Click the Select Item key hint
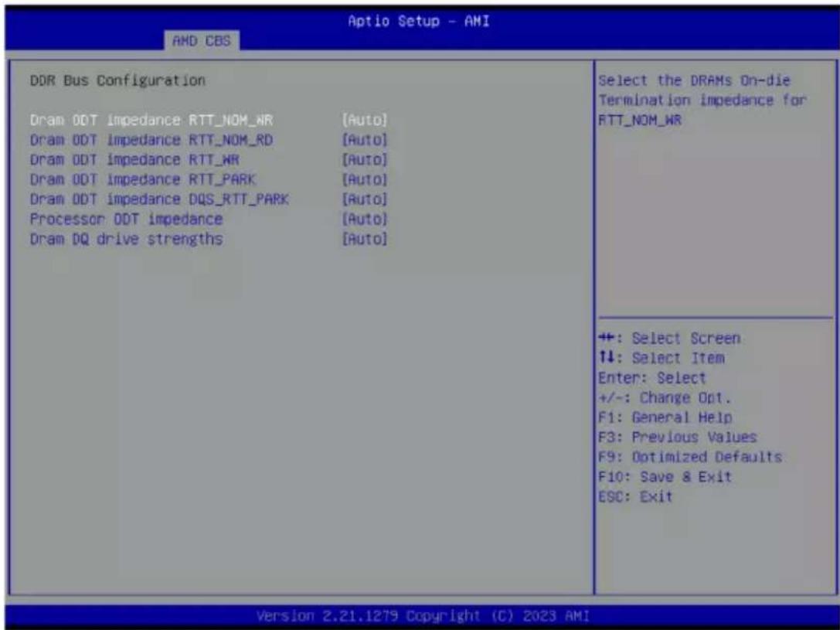 coord(661,358)
